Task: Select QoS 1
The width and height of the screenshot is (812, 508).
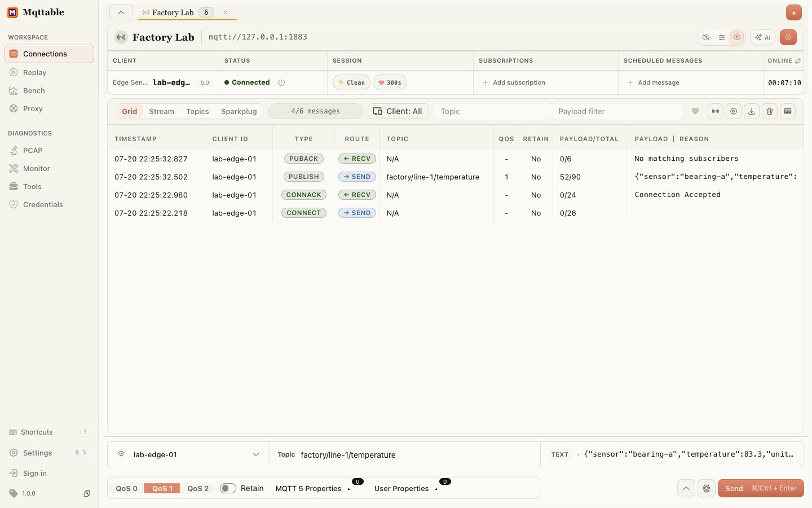Action: point(162,488)
